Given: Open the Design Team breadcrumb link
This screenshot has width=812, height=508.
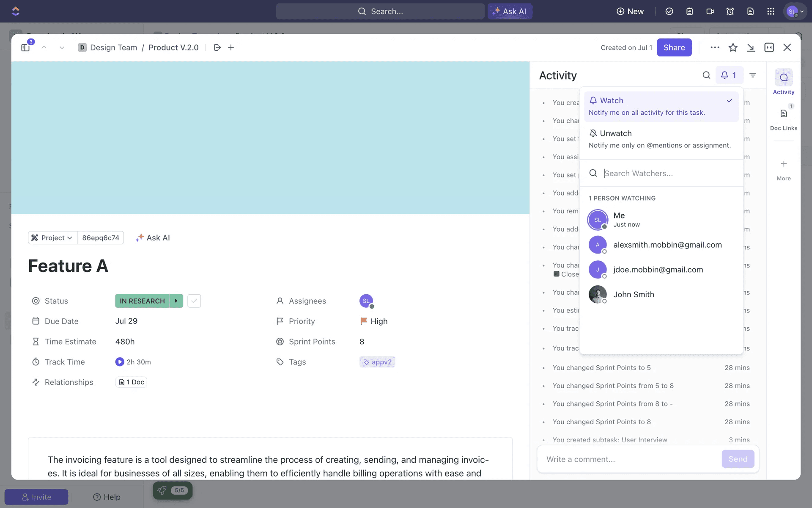Looking at the screenshot, I should tap(113, 47).
